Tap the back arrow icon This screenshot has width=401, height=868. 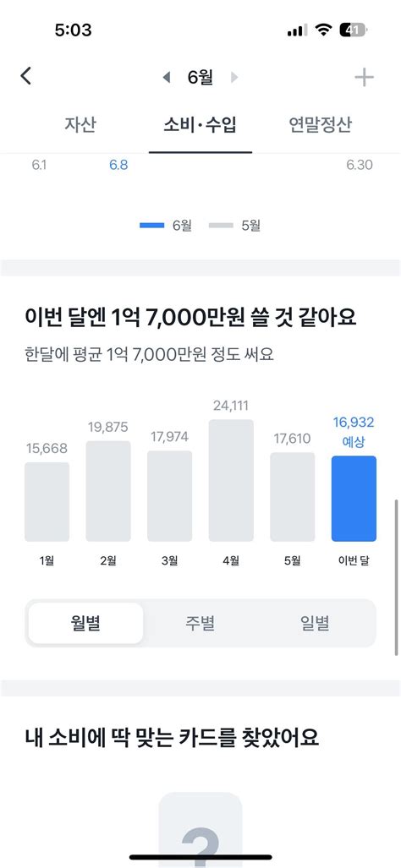[x=26, y=76]
